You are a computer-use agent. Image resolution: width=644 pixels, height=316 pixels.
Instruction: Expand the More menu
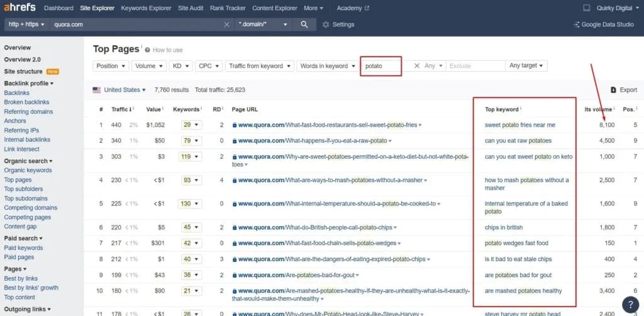click(x=313, y=8)
